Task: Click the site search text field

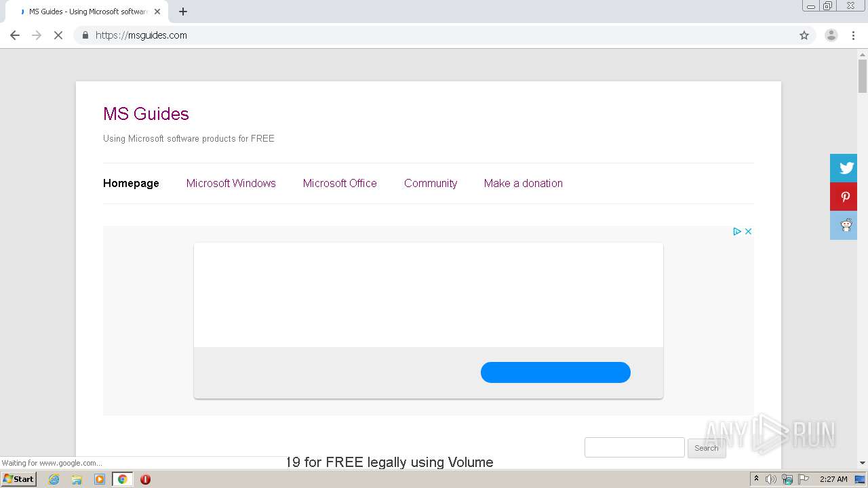Action: coord(635,447)
